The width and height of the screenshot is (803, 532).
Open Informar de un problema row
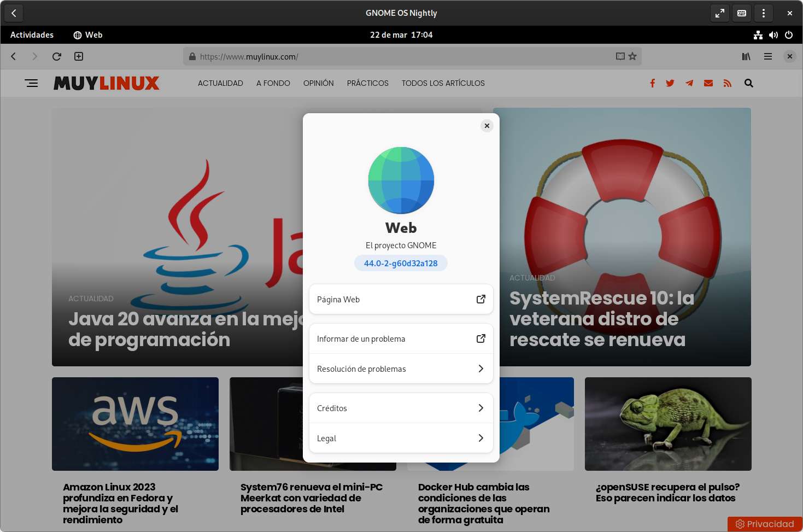[401, 338]
